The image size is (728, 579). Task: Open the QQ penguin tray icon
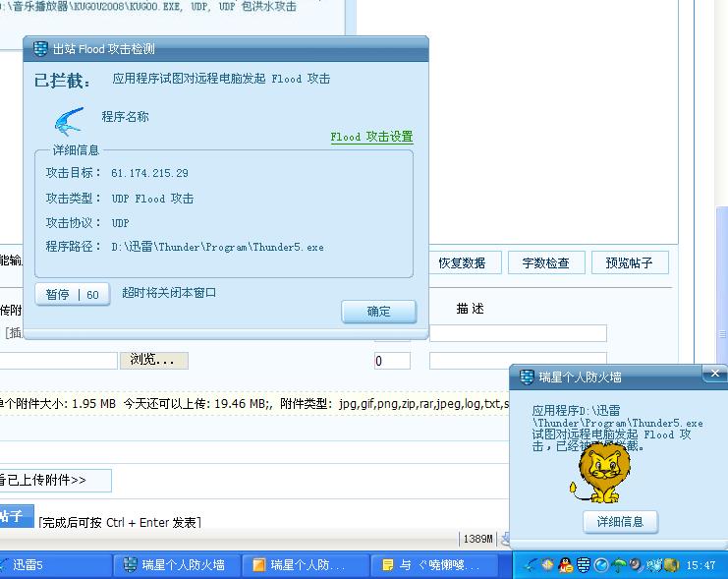(x=565, y=565)
